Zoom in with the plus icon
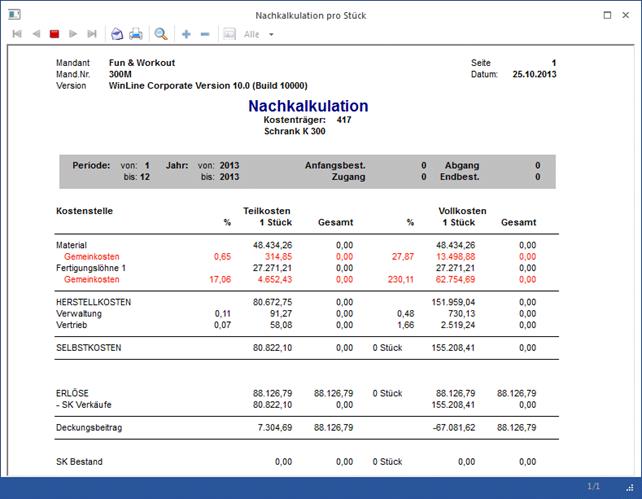This screenshot has width=642, height=499. 186,34
